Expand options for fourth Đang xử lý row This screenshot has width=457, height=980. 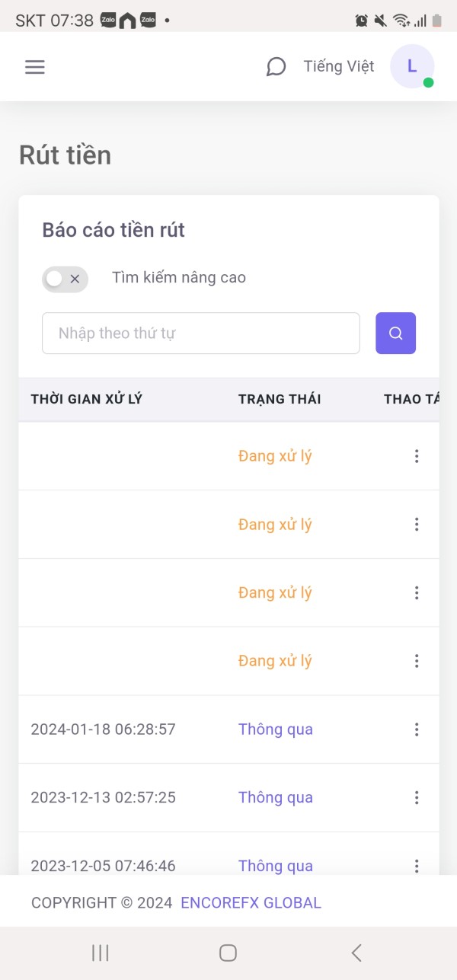click(x=417, y=661)
